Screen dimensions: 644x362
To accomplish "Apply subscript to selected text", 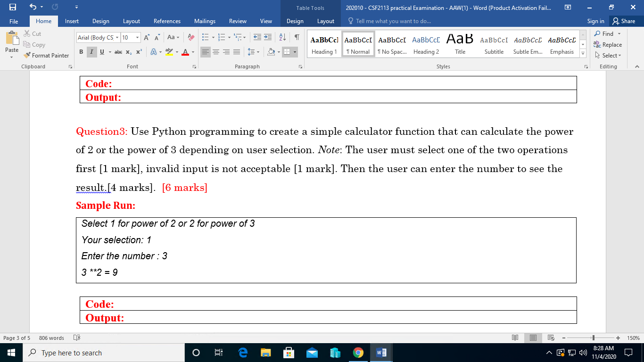I will coord(129,52).
